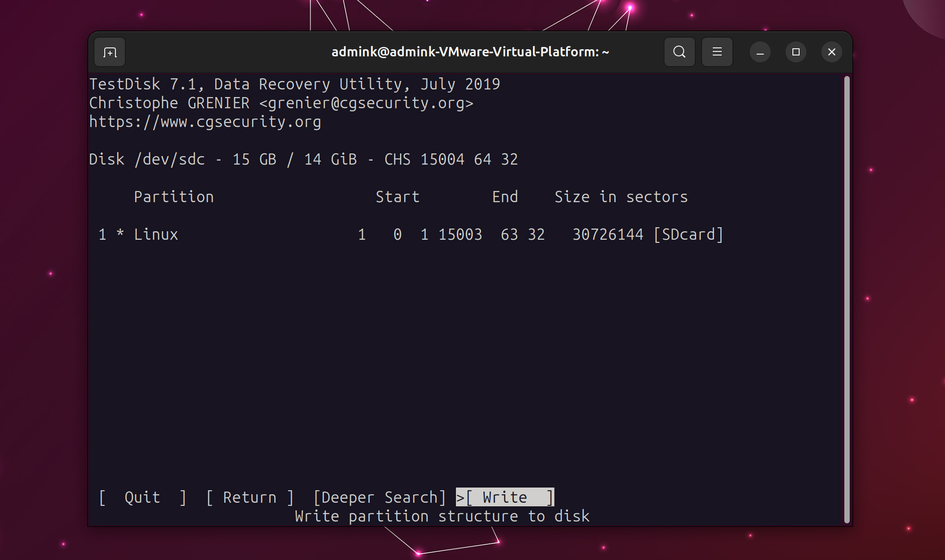The width and height of the screenshot is (945, 560).
Task: Minimize the terminal window
Action: click(760, 52)
